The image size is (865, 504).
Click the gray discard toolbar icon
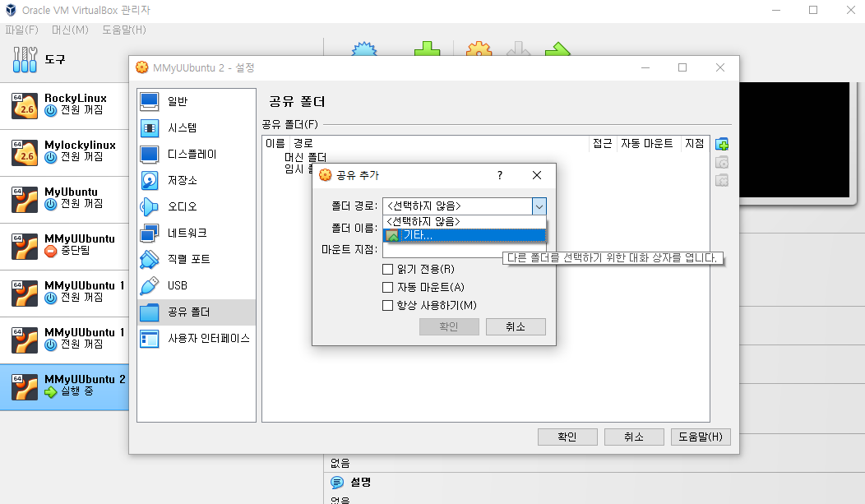point(519,49)
